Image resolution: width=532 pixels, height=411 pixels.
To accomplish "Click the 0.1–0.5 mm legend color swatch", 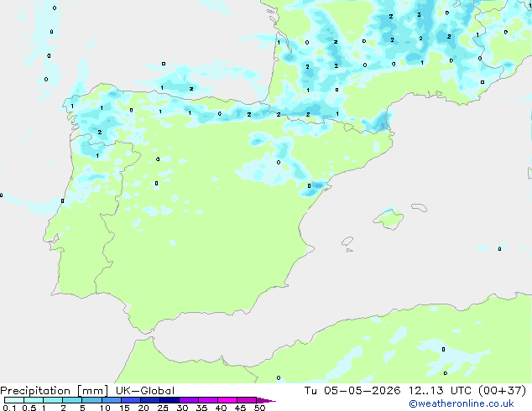I will click(x=14, y=400).
